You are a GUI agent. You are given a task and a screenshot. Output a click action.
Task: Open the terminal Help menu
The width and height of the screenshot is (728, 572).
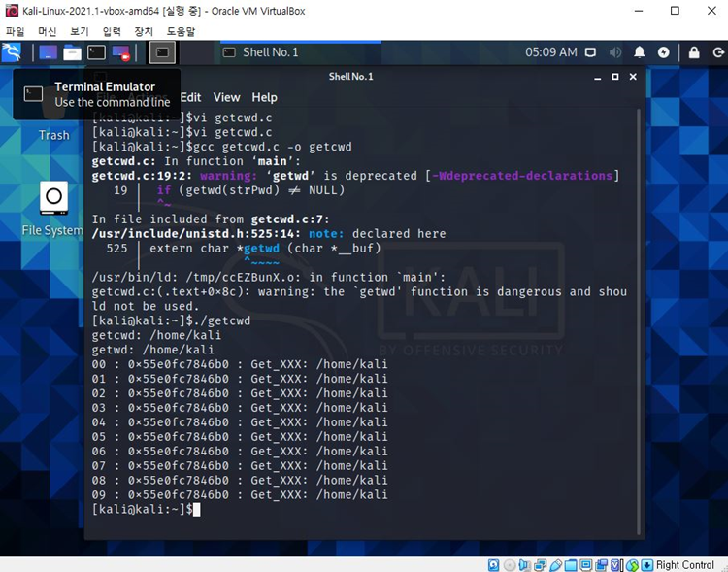pos(264,97)
